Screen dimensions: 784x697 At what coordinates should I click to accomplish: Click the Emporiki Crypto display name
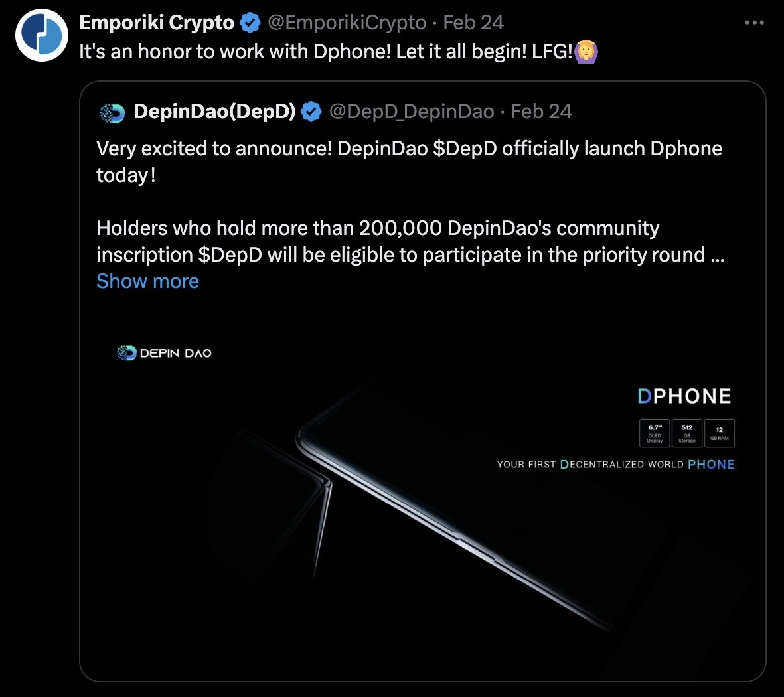[x=155, y=21]
